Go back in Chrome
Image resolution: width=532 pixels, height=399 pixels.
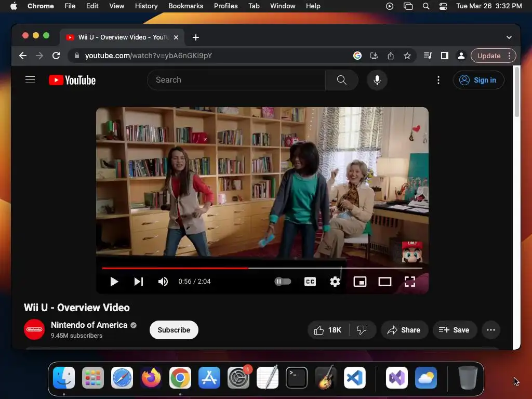coord(23,56)
